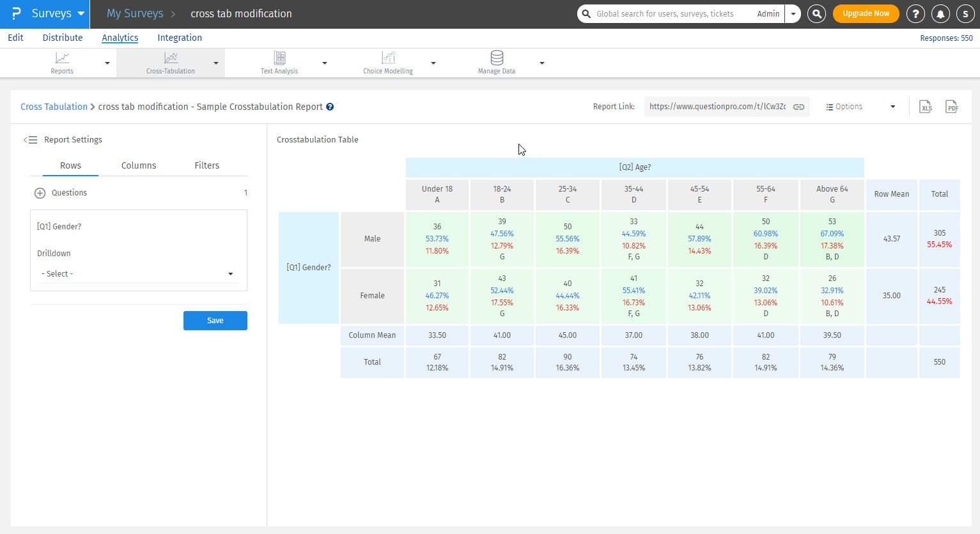The height and width of the screenshot is (534, 980).
Task: Expand the Cross-Tabulation dropdown arrow
Action: tap(216, 63)
